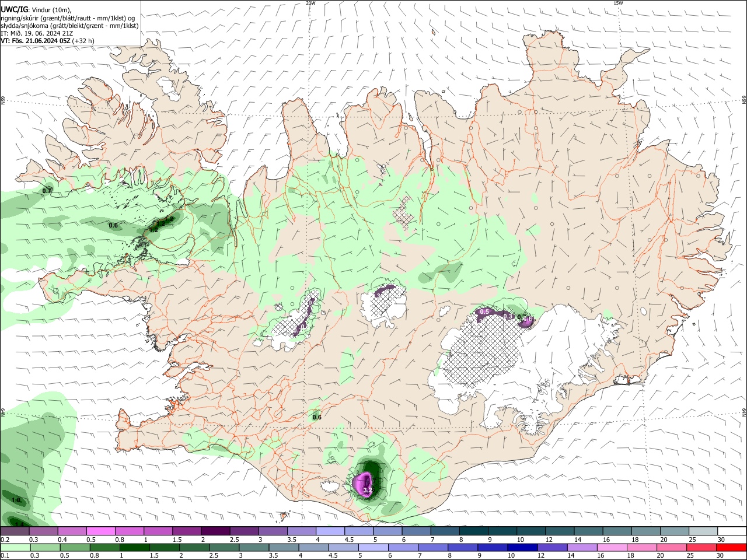Click the 2.5 label in the top legend row
This screenshot has width=747, height=560.
234,540
